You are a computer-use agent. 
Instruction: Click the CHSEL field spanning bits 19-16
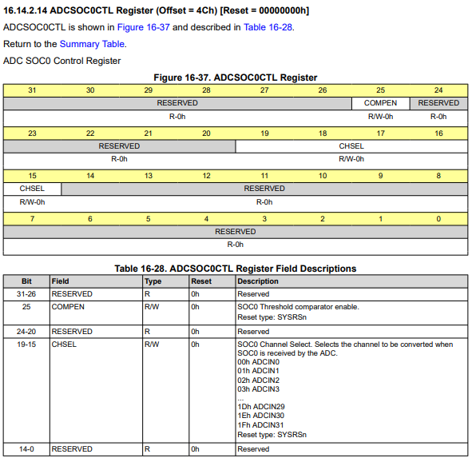coord(351,146)
